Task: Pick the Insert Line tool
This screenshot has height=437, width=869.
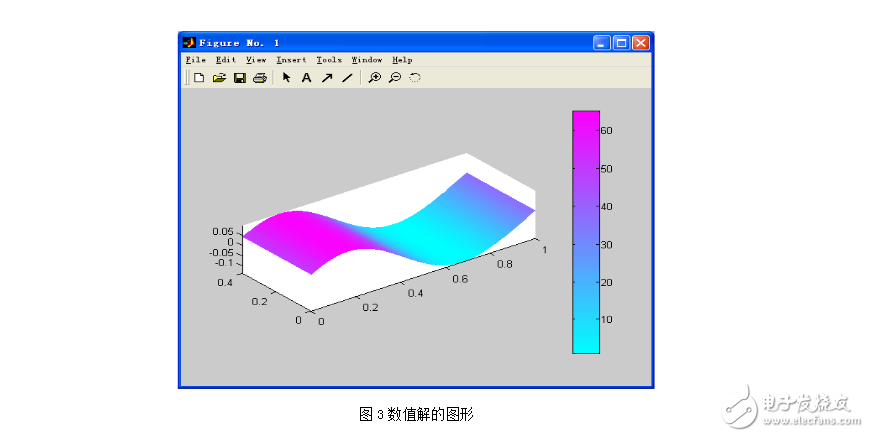Action: 347,78
